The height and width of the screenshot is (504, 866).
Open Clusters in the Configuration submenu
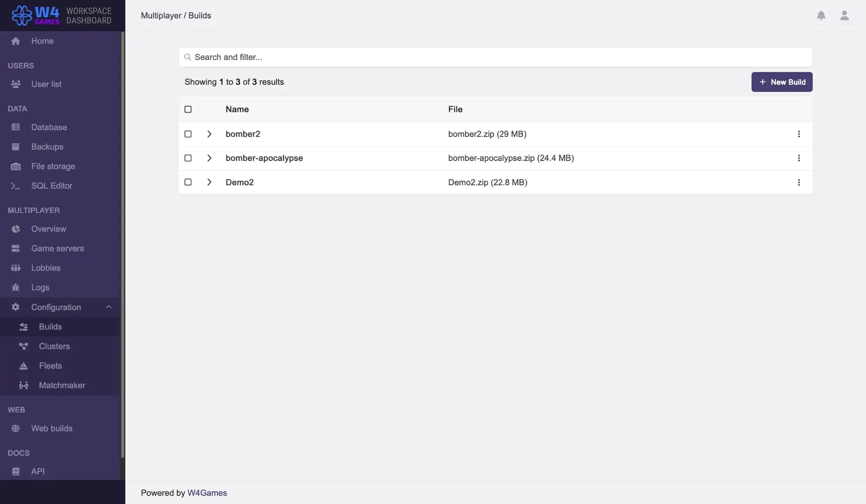(x=54, y=347)
